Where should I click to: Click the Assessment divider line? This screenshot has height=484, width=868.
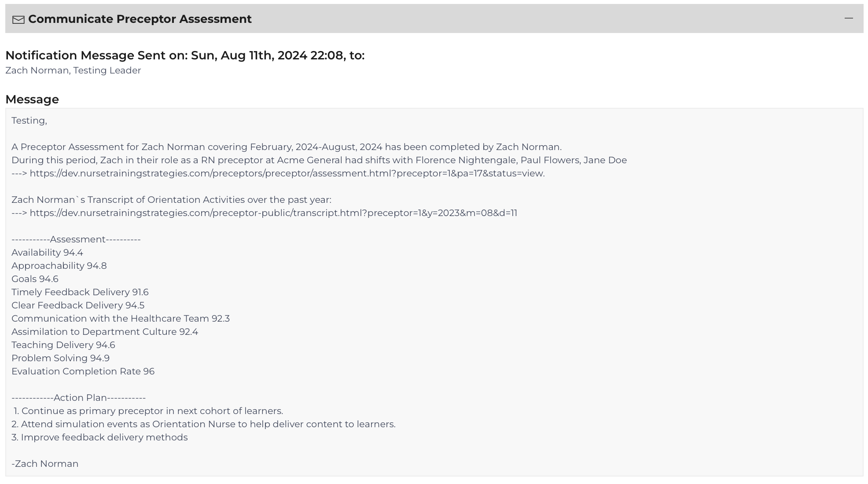point(76,239)
